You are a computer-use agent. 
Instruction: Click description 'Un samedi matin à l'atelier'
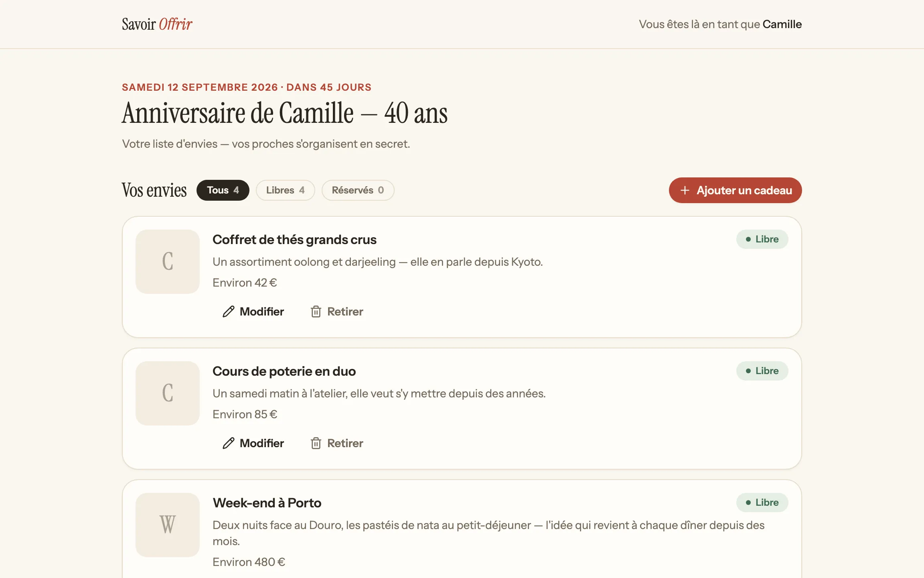click(280, 393)
